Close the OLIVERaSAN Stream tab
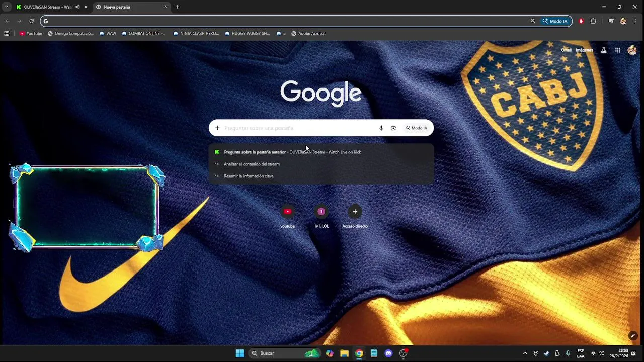Screen dimensions: 644x362 [x=86, y=7]
